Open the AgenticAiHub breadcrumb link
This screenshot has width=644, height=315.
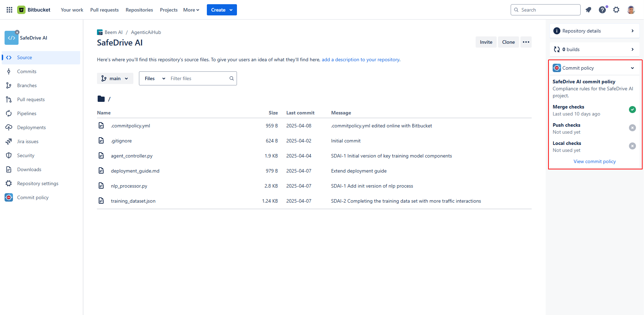(x=146, y=32)
